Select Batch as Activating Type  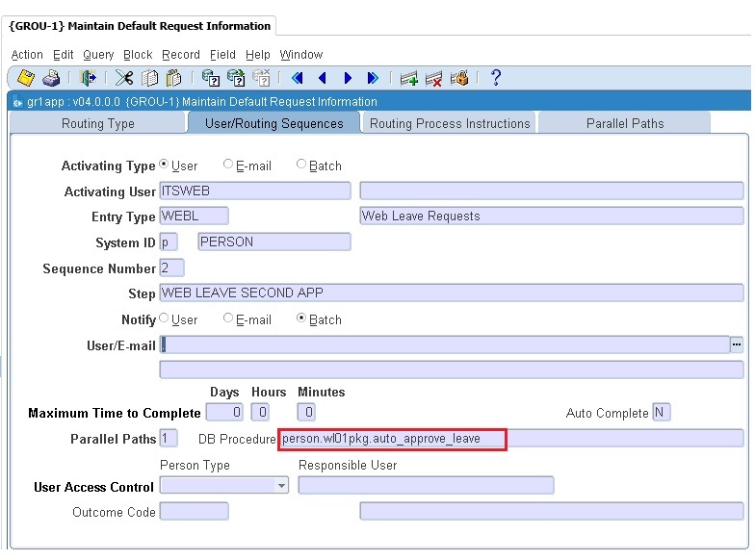(x=301, y=165)
